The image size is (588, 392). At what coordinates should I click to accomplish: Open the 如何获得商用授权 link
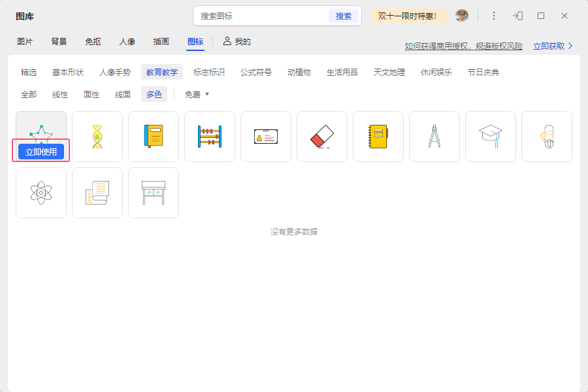point(463,46)
